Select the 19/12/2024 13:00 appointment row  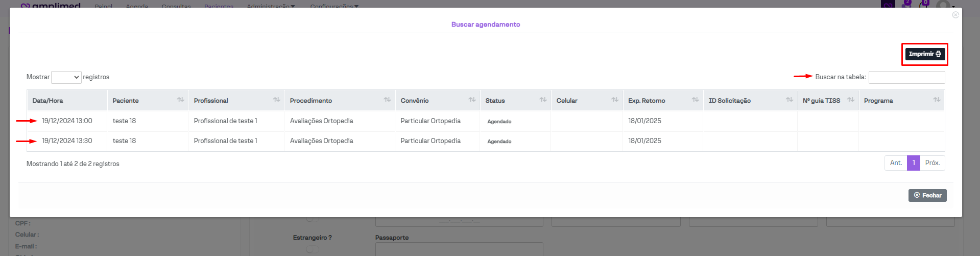pos(67,121)
